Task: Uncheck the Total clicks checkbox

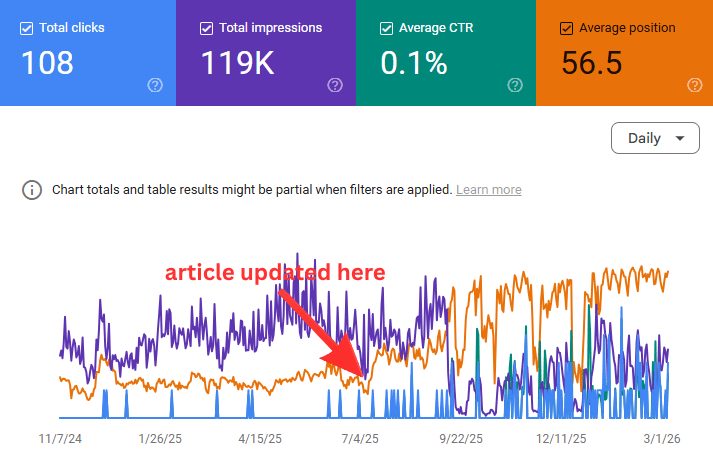Action: pos(27,28)
